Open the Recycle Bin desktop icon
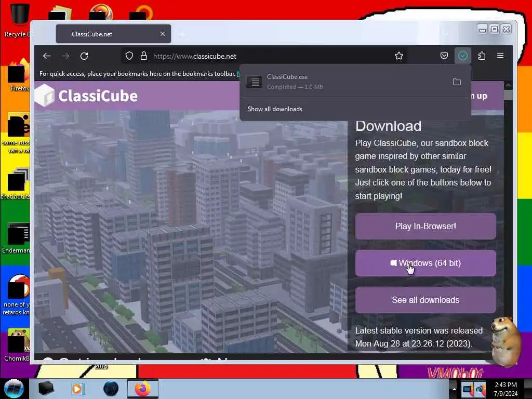Image resolution: width=532 pixels, height=399 pixels. click(17, 20)
